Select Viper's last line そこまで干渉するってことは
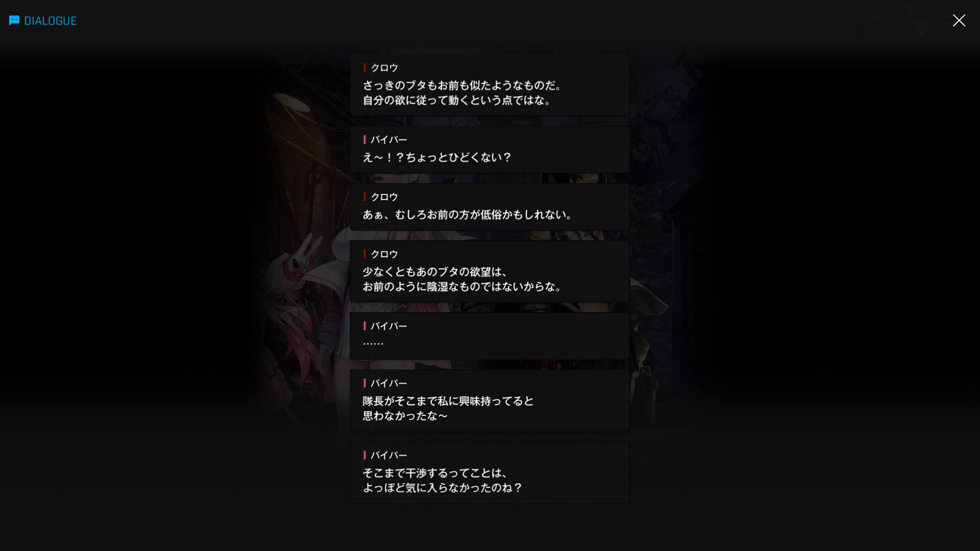The image size is (980, 551). pyautogui.click(x=489, y=472)
